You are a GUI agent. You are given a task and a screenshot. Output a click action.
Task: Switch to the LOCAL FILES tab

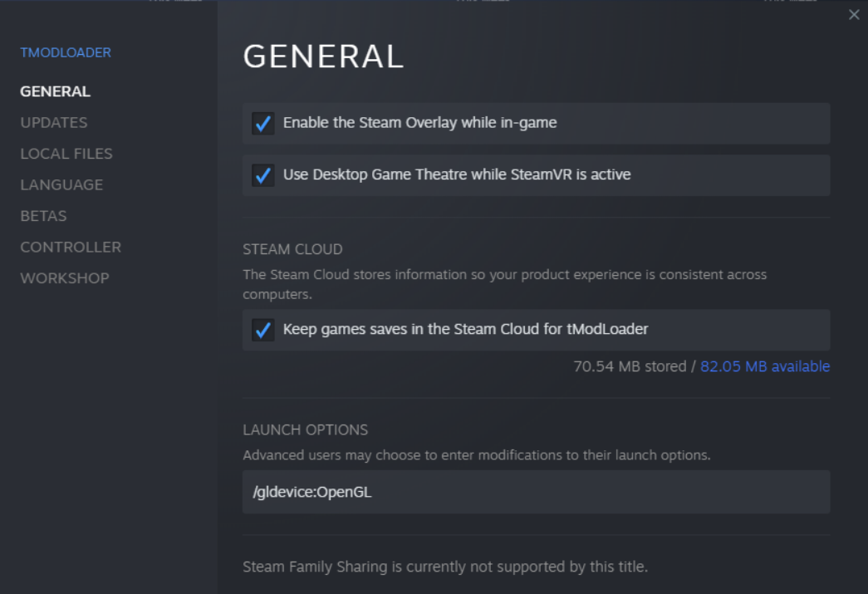coord(66,154)
